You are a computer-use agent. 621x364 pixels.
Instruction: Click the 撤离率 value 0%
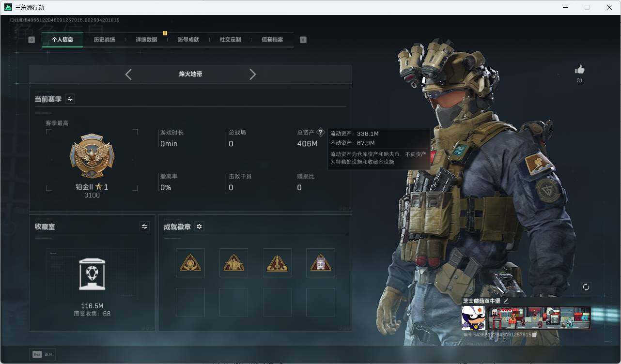(166, 187)
